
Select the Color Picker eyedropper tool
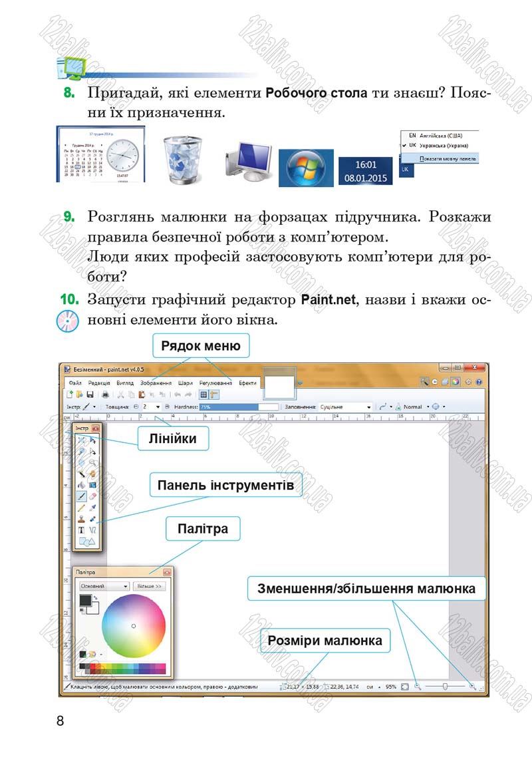pos(92,508)
